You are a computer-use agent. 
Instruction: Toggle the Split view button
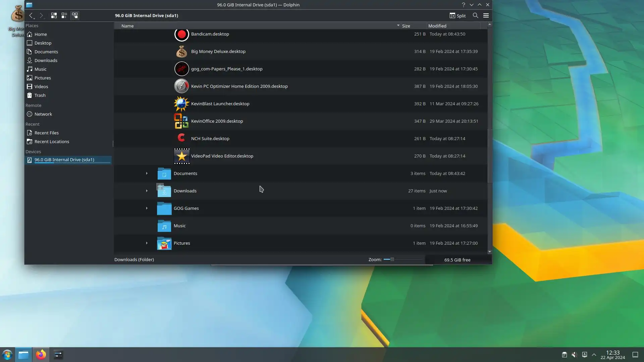click(x=458, y=15)
